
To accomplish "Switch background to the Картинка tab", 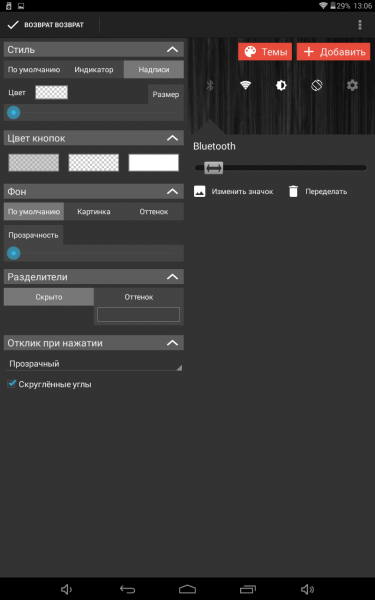I will pos(94,212).
